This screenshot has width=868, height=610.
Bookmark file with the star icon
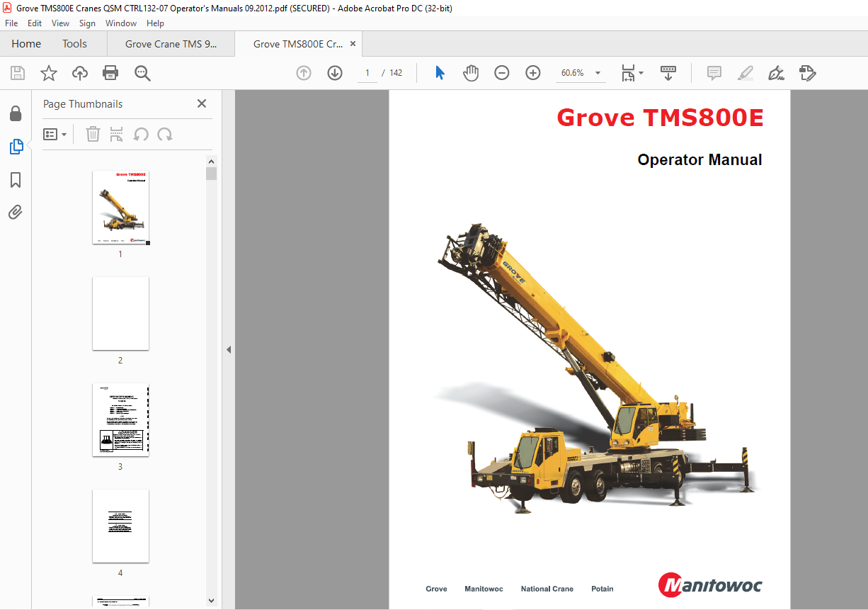click(x=49, y=73)
